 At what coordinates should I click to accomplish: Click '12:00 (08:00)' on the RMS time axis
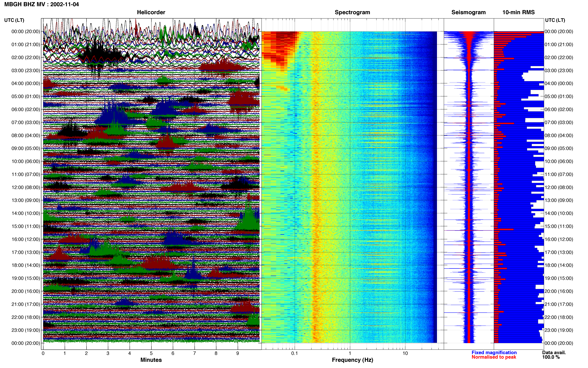point(559,187)
